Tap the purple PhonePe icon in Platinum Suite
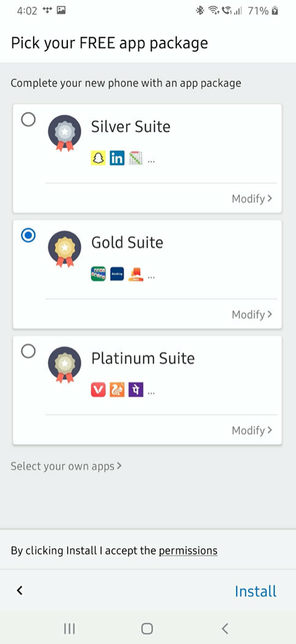Image resolution: width=296 pixels, height=644 pixels. point(136,390)
